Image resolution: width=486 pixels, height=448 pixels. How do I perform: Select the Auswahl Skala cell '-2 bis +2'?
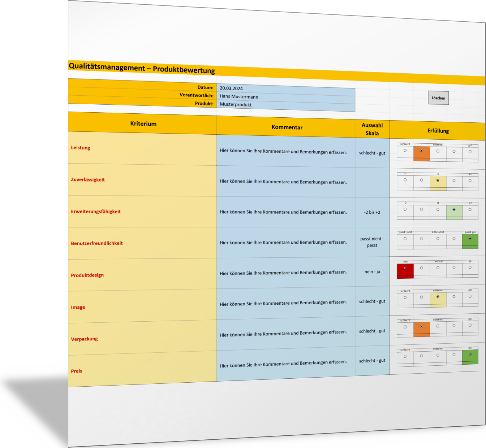coord(372,212)
